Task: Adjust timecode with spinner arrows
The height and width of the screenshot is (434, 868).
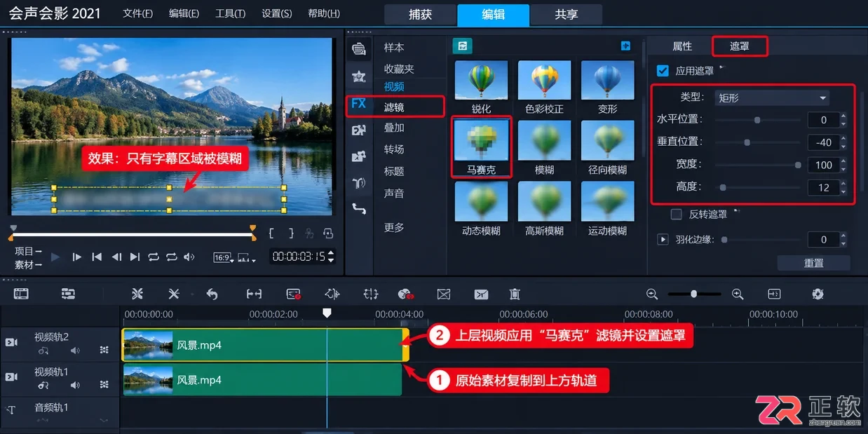Action: (x=331, y=257)
